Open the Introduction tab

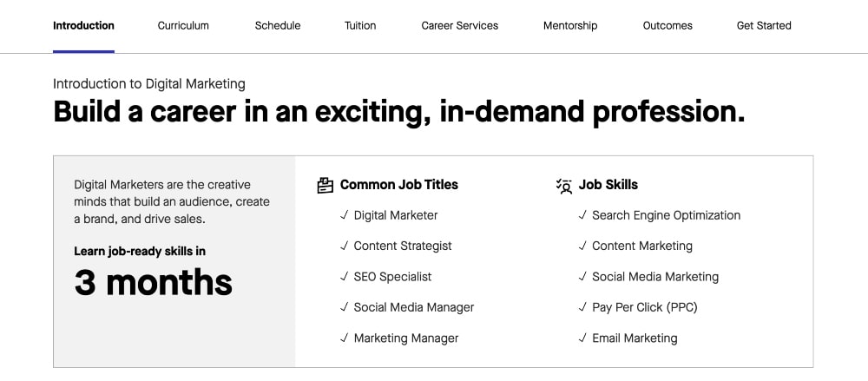tap(83, 26)
